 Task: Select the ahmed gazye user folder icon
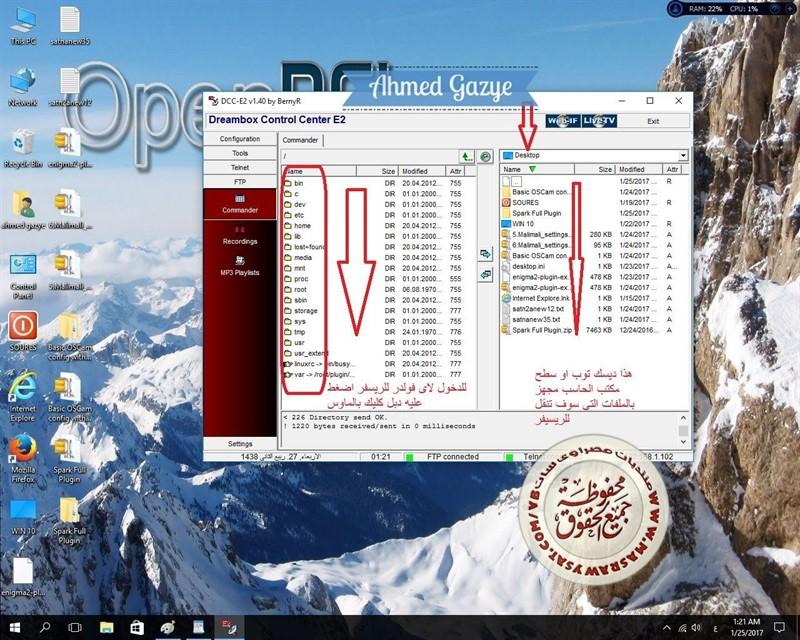tap(23, 210)
